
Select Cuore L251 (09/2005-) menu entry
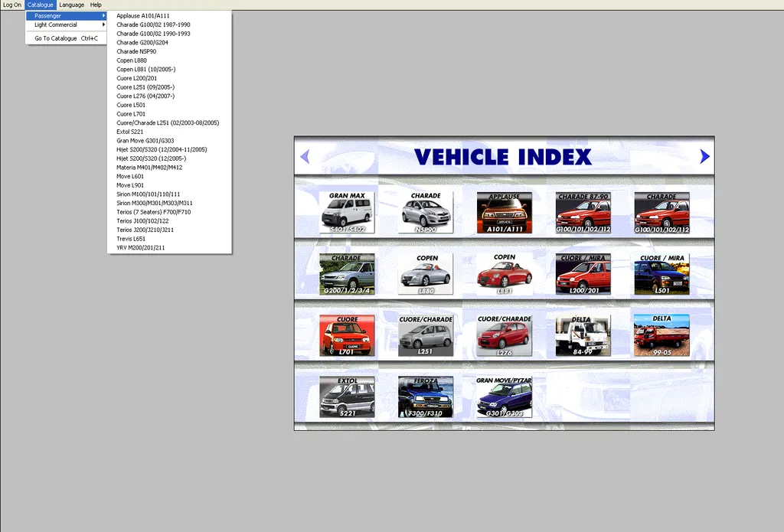coord(169,87)
